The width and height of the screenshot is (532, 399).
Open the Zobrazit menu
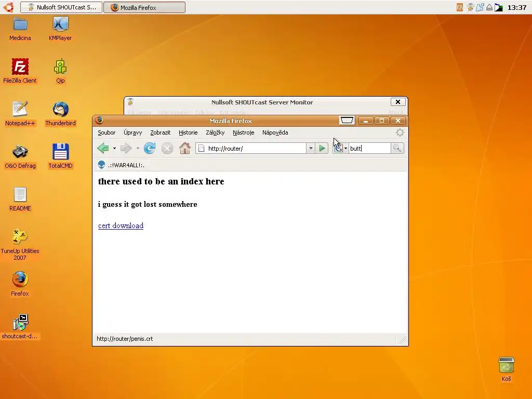point(160,132)
